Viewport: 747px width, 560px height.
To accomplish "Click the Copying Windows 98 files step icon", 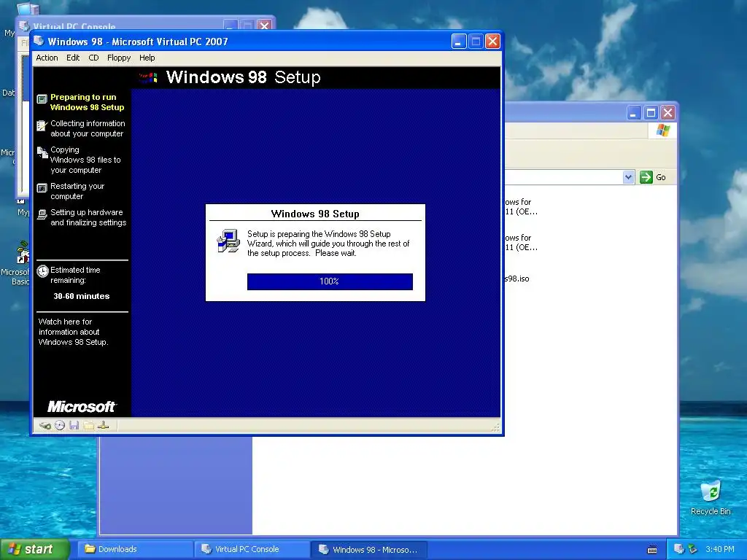I will 42,152.
